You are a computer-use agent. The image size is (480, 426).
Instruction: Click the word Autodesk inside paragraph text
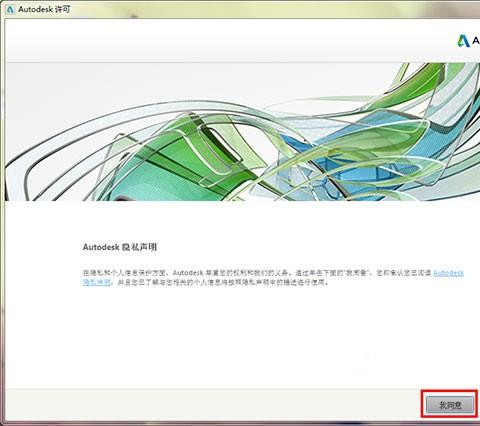[x=188, y=273]
